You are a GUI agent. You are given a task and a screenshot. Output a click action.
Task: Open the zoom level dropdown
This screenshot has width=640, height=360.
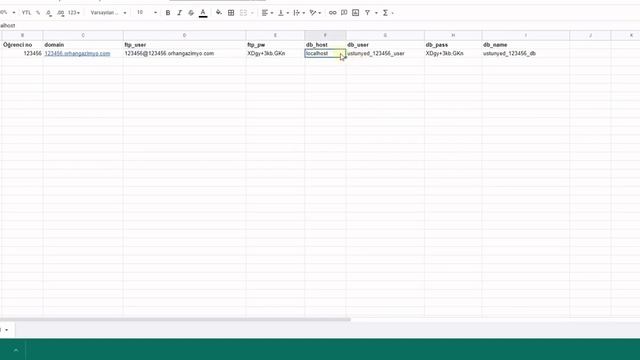pyautogui.click(x=8, y=13)
